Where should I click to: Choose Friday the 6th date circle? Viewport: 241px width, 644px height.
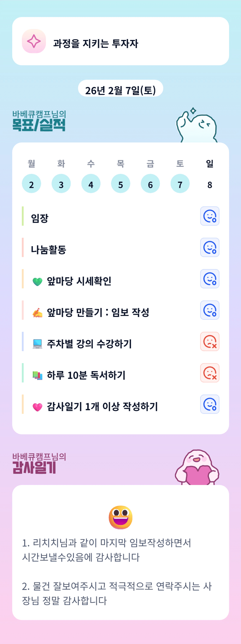(150, 184)
